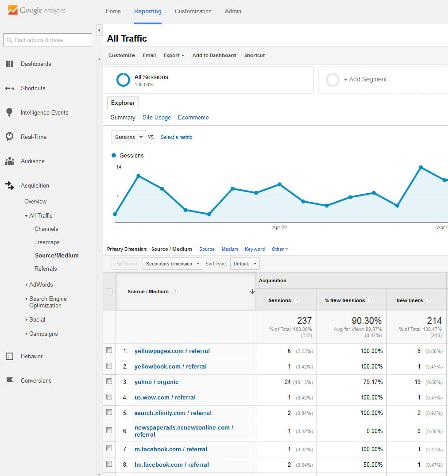Click the sidebar scroll up arrow
The height and width of the screenshot is (476, 448).
(x=99, y=59)
